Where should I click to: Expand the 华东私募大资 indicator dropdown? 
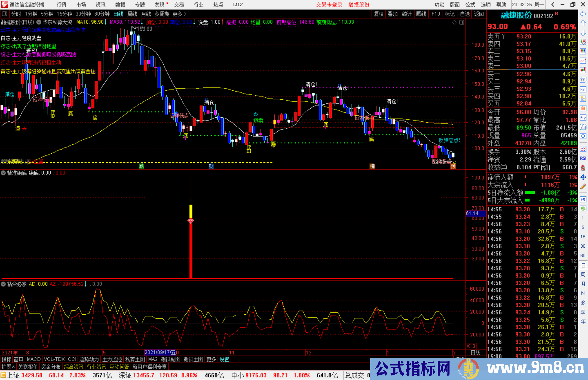(39, 22)
